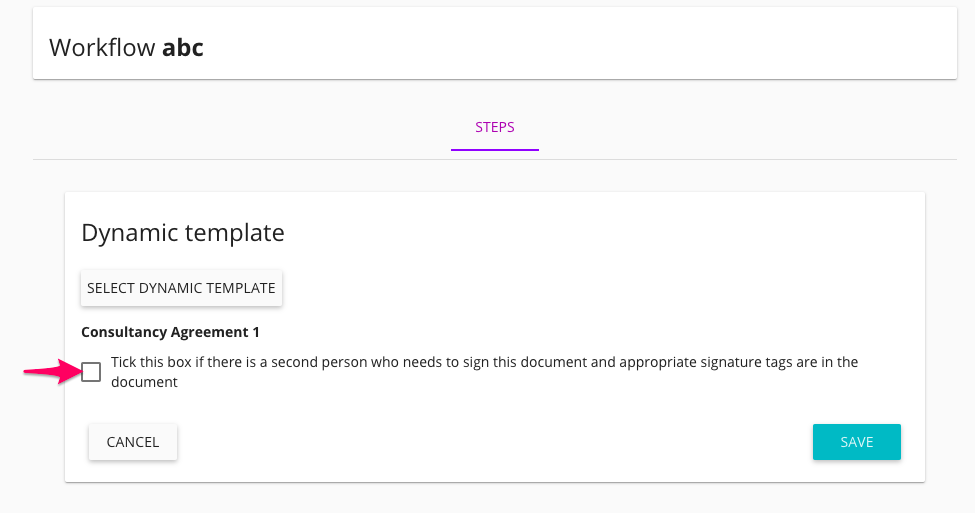Click the word 'Workflow' in the header
The image size is (975, 513).
(102, 47)
